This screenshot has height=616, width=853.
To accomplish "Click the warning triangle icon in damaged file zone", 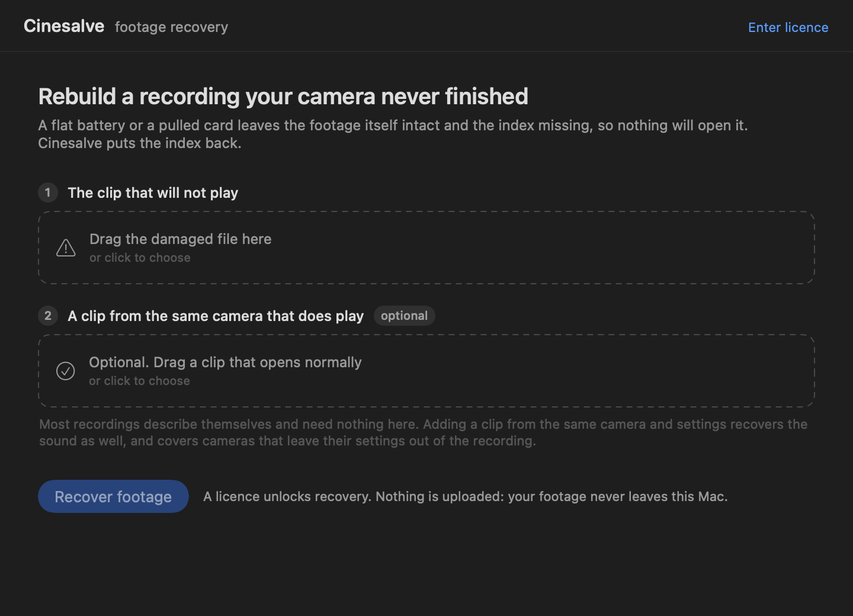I will coord(66,248).
